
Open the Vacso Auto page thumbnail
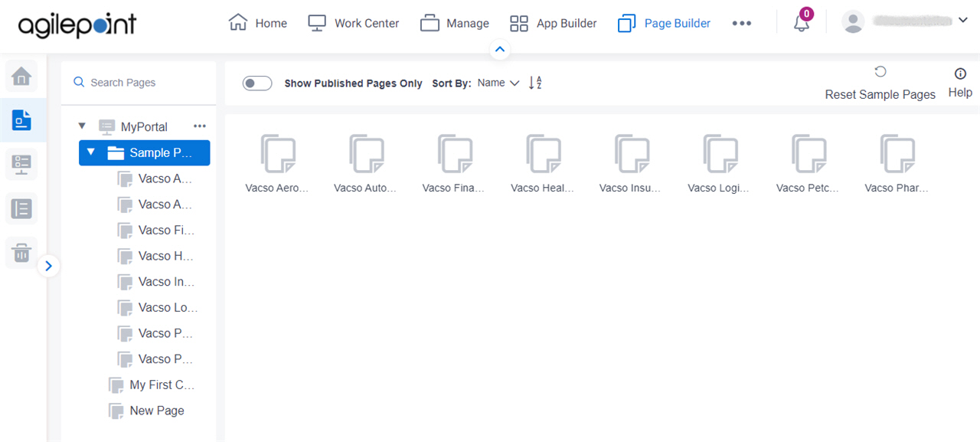[x=367, y=153]
